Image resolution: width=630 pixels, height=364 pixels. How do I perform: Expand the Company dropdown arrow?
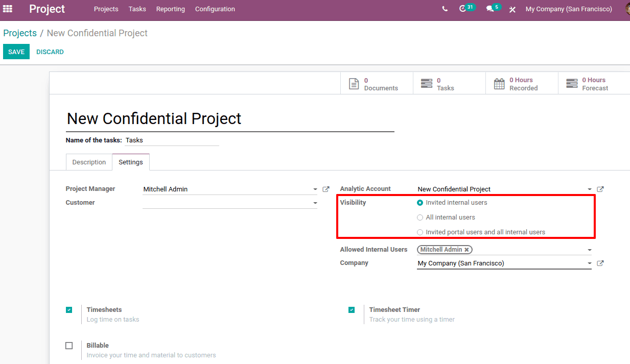coord(590,263)
